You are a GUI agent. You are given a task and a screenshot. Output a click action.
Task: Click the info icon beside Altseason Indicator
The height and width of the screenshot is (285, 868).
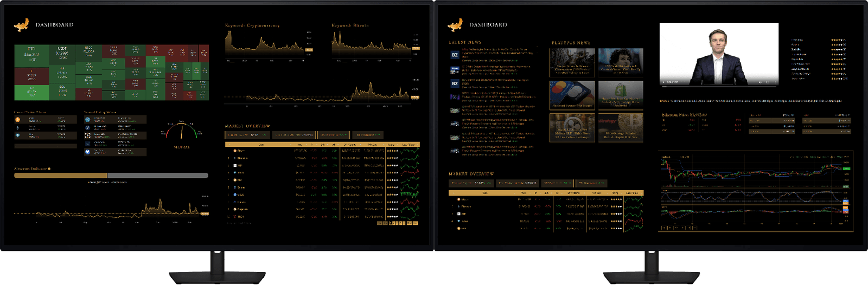point(49,169)
